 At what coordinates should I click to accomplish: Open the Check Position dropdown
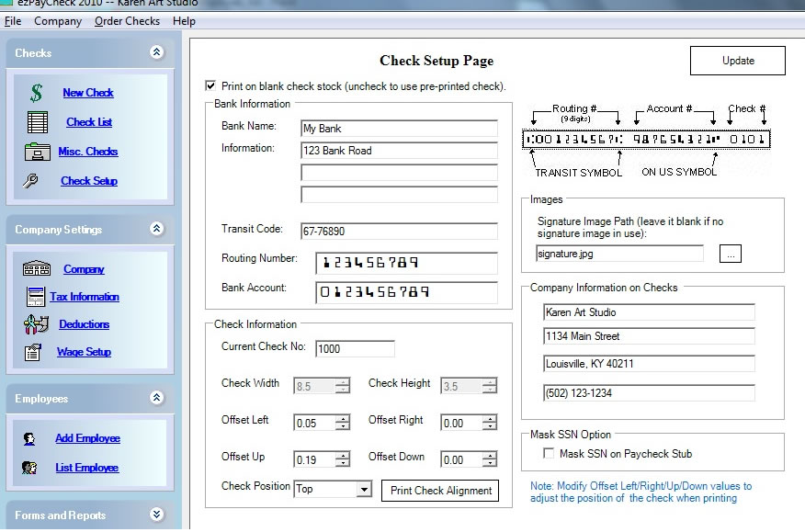(x=364, y=489)
